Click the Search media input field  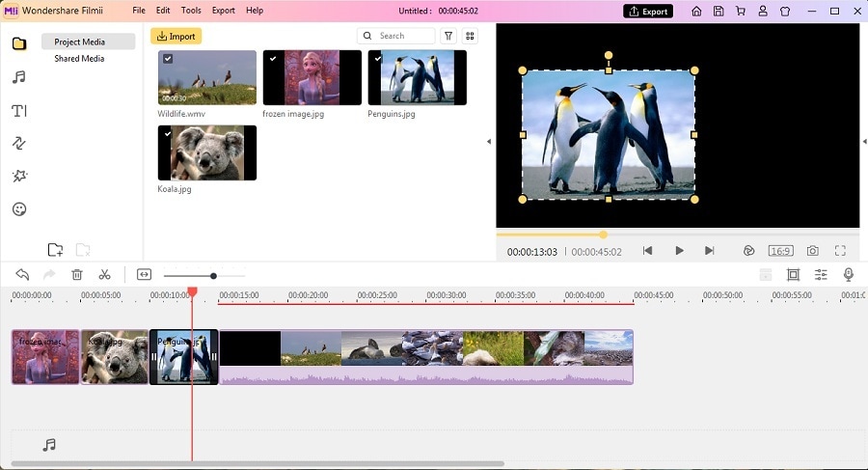pyautogui.click(x=395, y=36)
